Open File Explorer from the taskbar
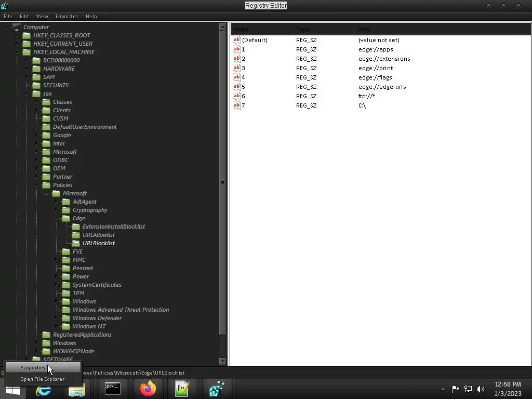532x399 pixels. 77,390
